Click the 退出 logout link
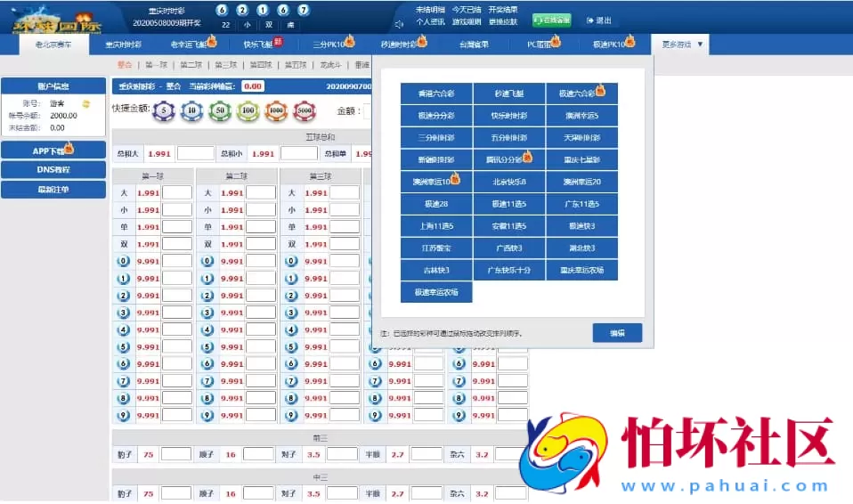Image resolution: width=853 pixels, height=504 pixels. pos(599,20)
